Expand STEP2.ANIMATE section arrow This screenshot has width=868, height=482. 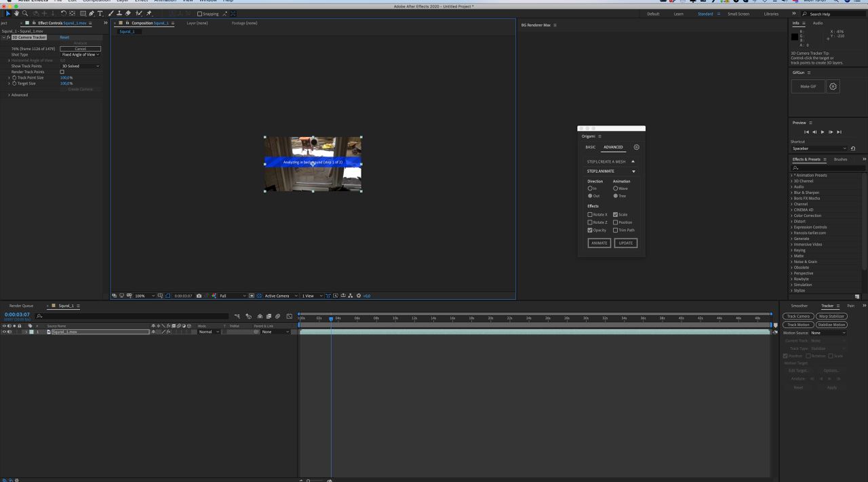pyautogui.click(x=633, y=171)
